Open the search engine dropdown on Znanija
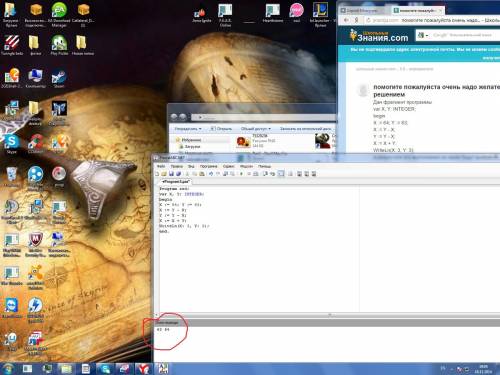The image size is (500, 375). pos(423,35)
